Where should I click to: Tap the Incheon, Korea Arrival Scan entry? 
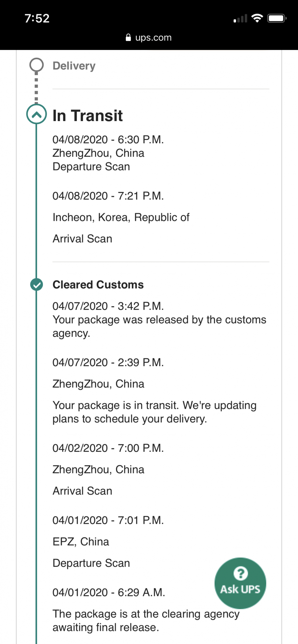pyautogui.click(x=121, y=217)
